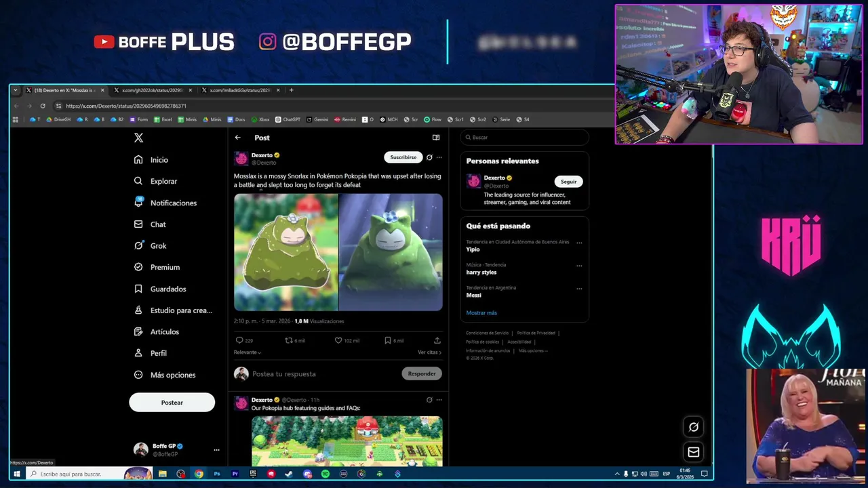Open the harry styles trending topic
Screen dimensions: 868x488
tap(481, 272)
